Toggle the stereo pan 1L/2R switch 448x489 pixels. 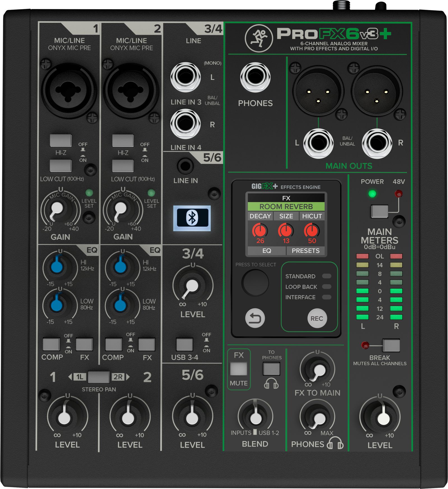99,377
